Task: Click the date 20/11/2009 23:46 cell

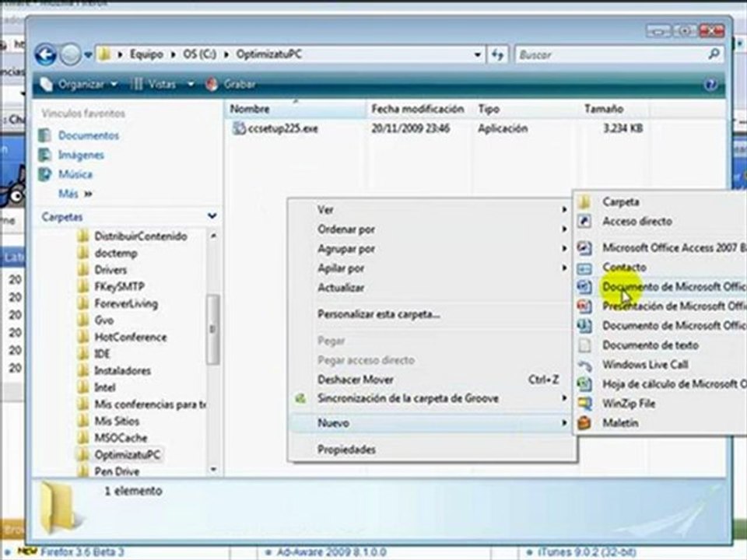Action: coord(411,128)
